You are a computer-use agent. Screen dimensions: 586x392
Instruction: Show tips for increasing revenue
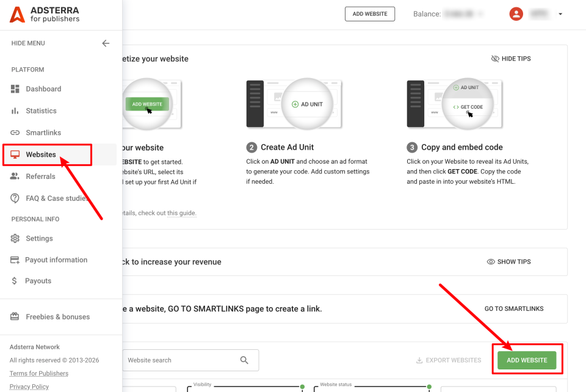(x=508, y=262)
